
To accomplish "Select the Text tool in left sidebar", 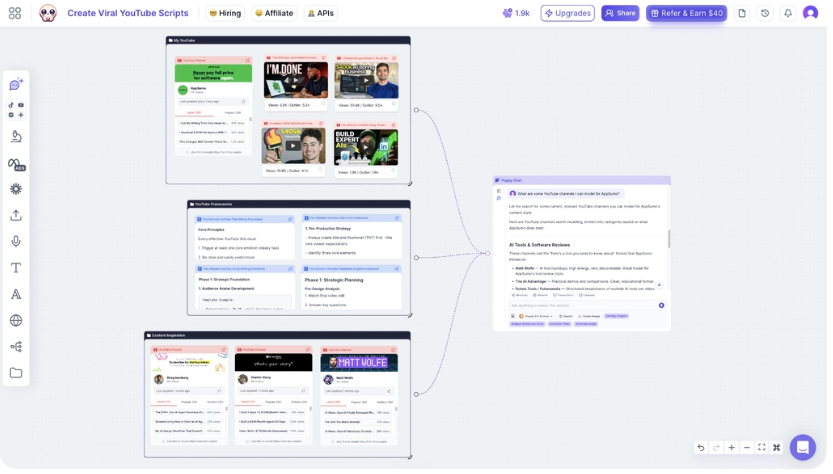I will (16, 268).
